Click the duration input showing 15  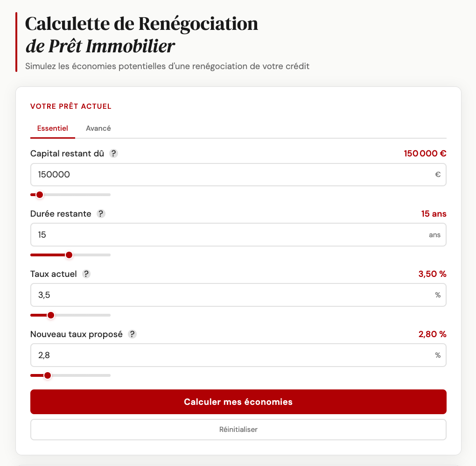pyautogui.click(x=238, y=234)
